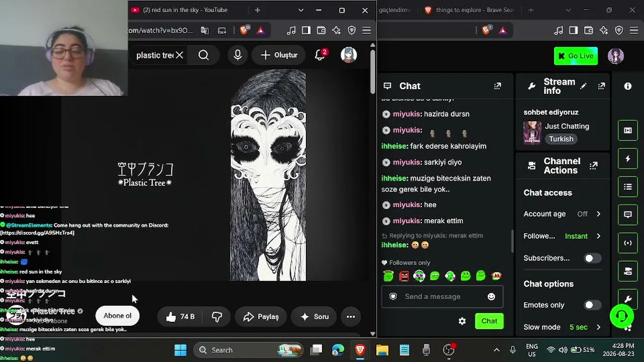This screenshot has width=644, height=362.
Task: Pop out the Chat panel
Action: [498, 86]
